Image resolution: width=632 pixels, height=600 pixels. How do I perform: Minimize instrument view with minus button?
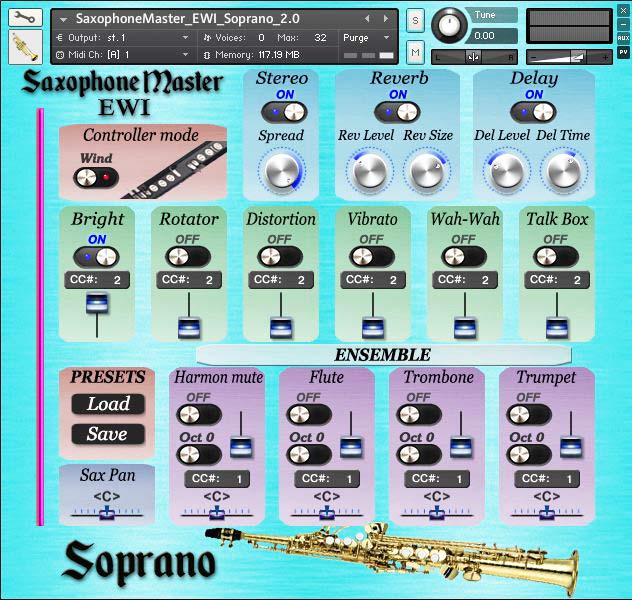click(623, 25)
